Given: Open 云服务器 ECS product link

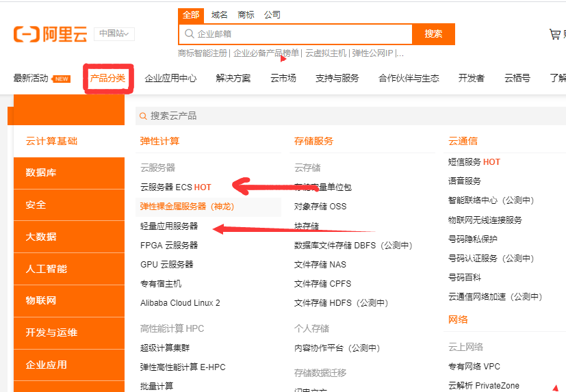Looking at the screenshot, I should 175,187.
